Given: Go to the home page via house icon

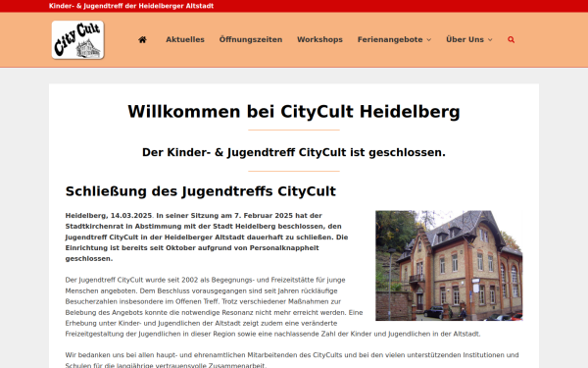Looking at the screenshot, I should tap(142, 40).
